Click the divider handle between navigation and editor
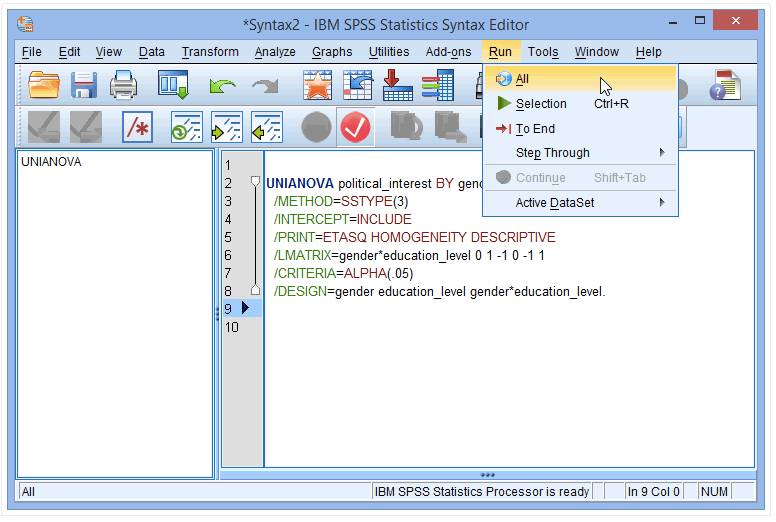 click(217, 314)
